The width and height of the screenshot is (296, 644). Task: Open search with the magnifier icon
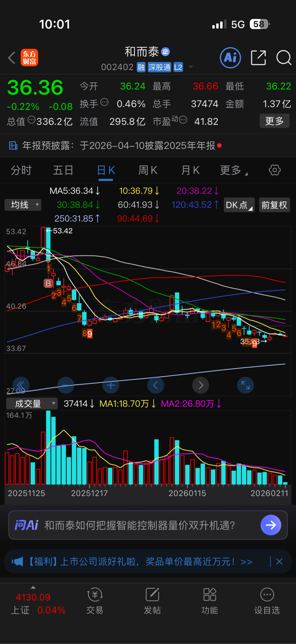pos(284,58)
